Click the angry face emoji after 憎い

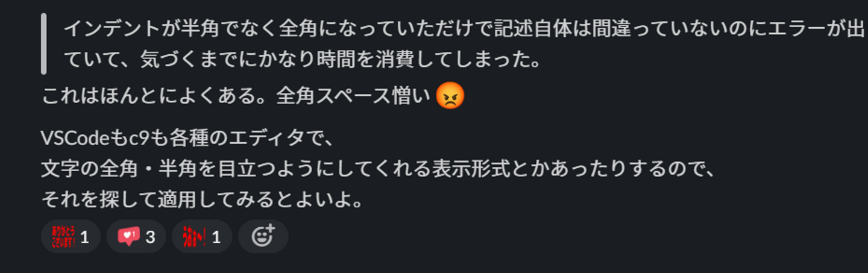click(450, 96)
